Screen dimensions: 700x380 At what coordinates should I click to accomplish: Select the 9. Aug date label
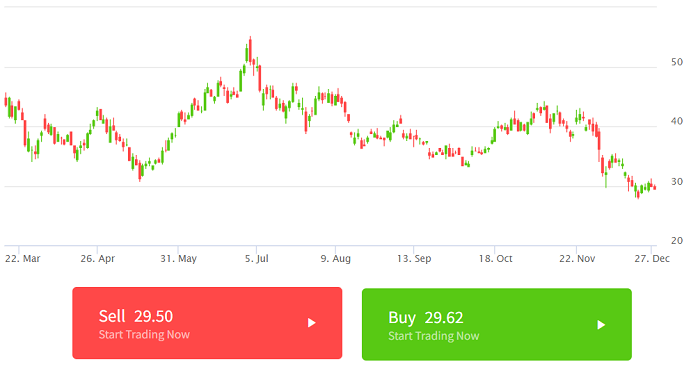pos(336,259)
